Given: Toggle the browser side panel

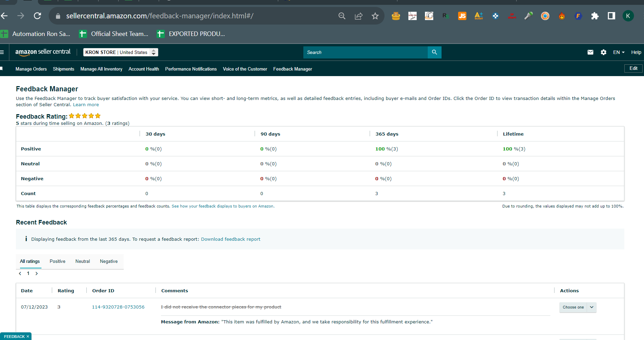Looking at the screenshot, I should click(x=612, y=16).
